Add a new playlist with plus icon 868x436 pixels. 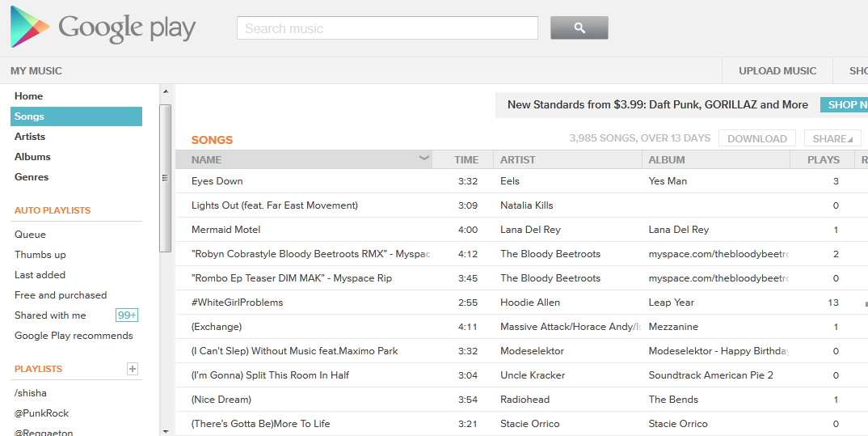133,369
